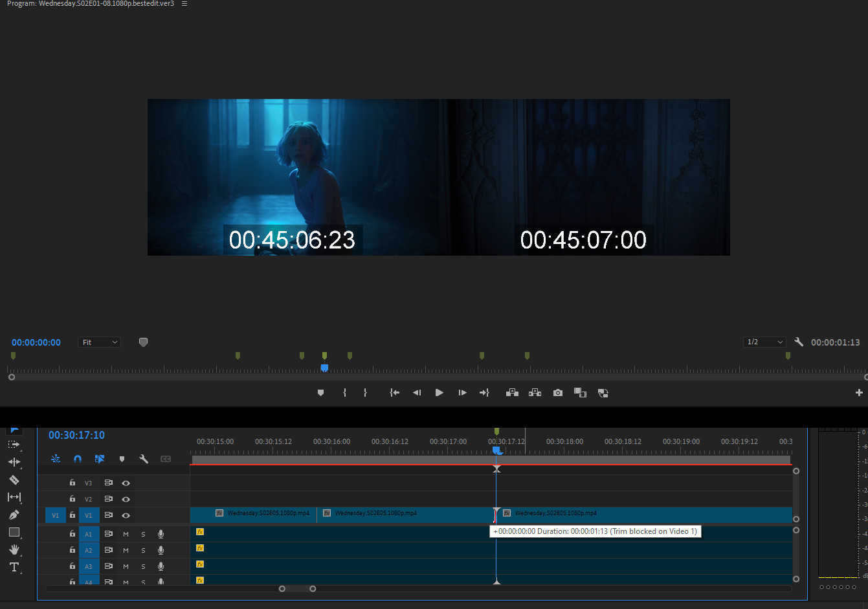The width and height of the screenshot is (868, 609).
Task: Open the 1/2 playback resolution dropdown
Action: (764, 342)
